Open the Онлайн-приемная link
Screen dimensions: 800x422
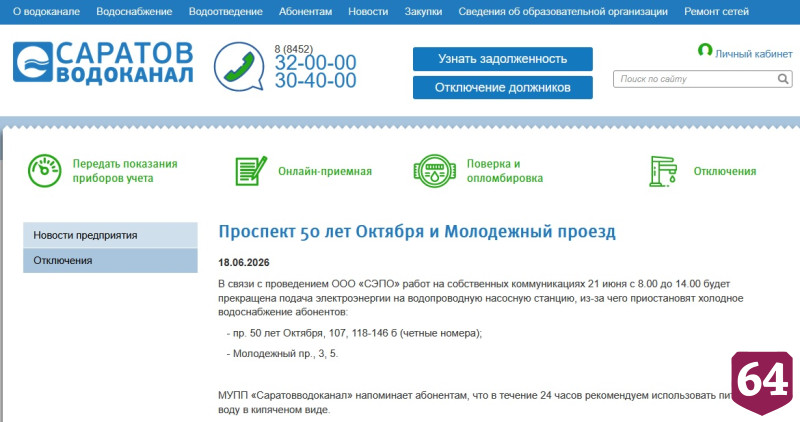(x=325, y=171)
